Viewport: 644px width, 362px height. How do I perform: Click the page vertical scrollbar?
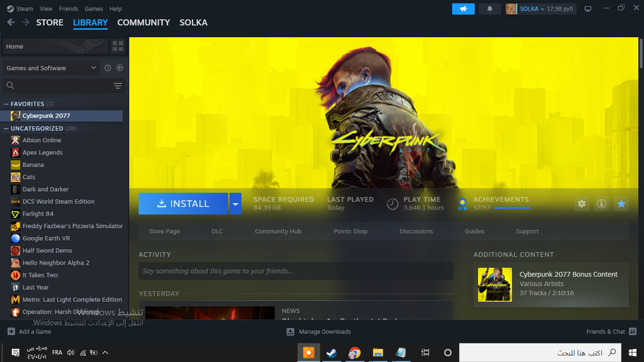point(641,53)
